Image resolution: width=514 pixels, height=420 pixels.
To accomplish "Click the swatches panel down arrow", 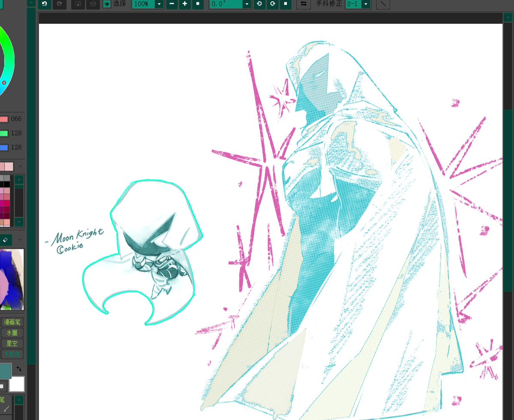I will point(19,222).
